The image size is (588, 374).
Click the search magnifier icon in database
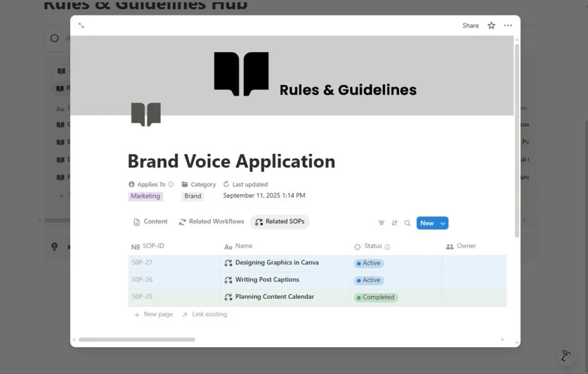(407, 223)
